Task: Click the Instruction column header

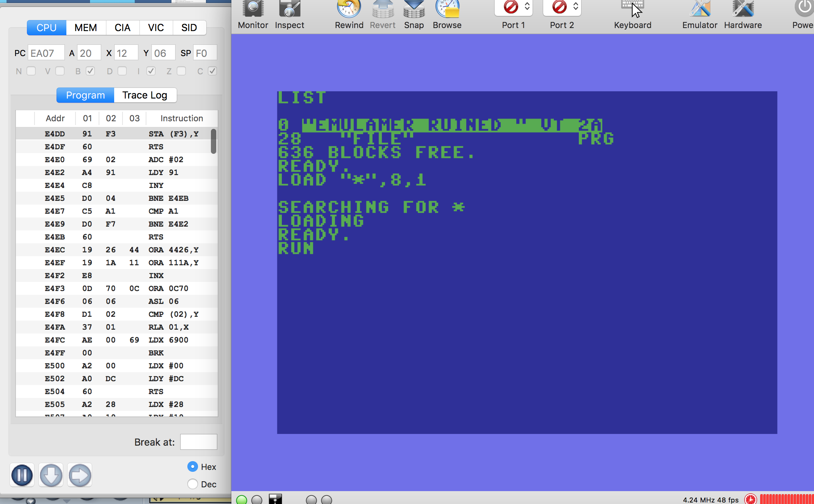Action: [182, 118]
